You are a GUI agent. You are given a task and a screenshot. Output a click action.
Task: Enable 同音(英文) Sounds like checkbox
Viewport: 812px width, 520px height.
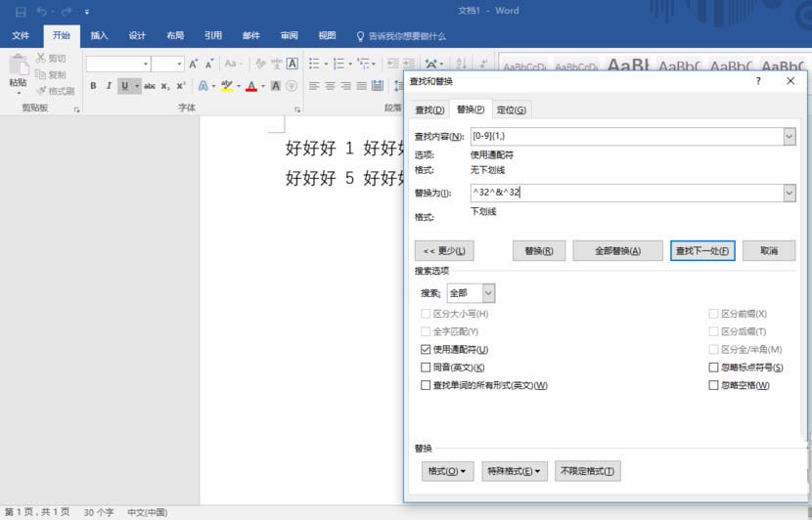426,368
